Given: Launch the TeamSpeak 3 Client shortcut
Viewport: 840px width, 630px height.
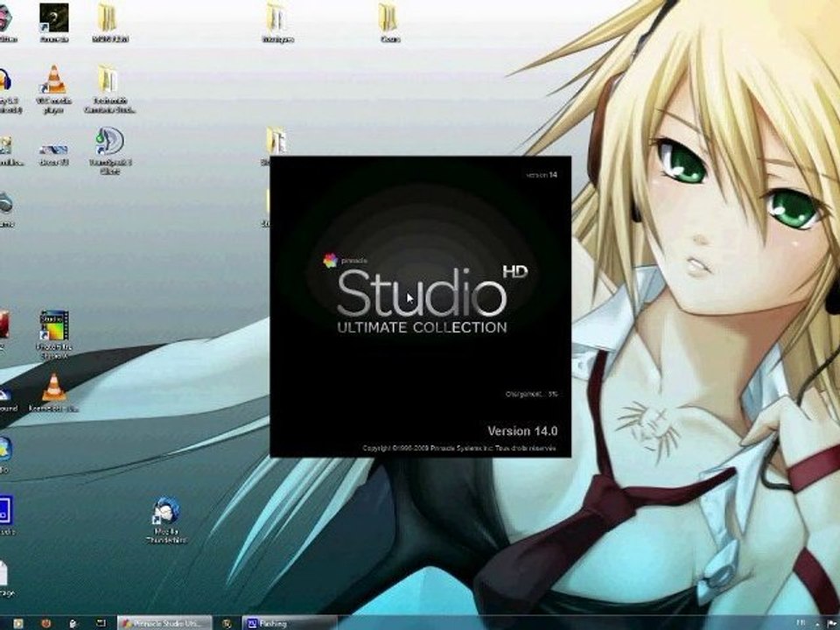Looking at the screenshot, I should tap(109, 150).
